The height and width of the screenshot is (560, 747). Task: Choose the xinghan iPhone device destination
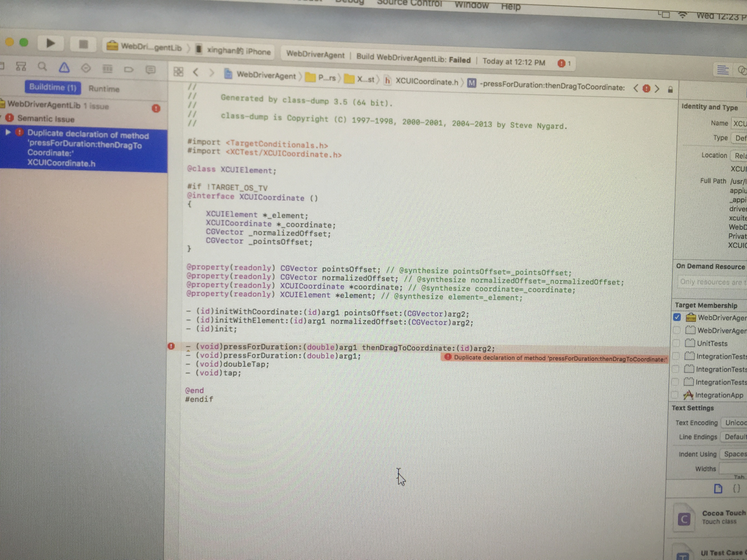point(233,51)
